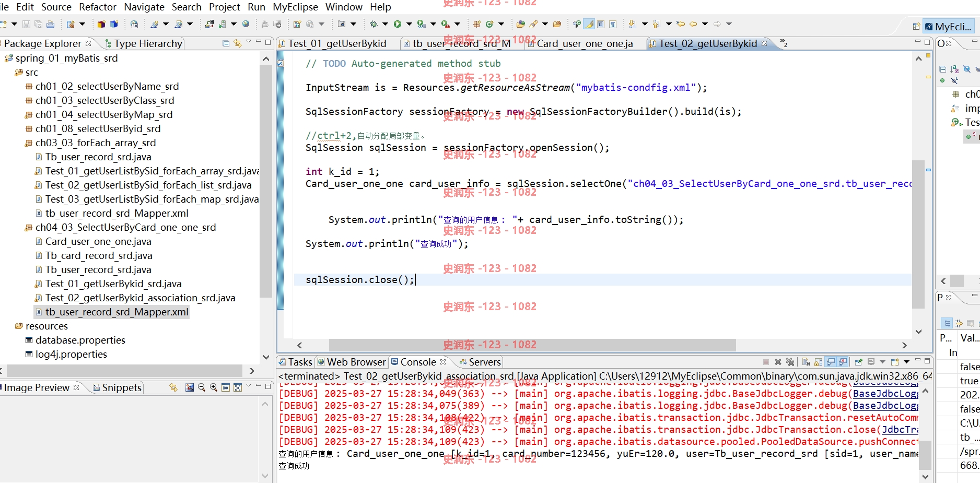Click the editor horizontal scrollbar thumb
The height and width of the screenshot is (483, 980).
pos(532,345)
